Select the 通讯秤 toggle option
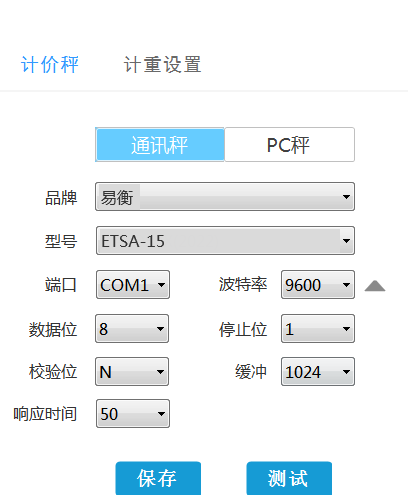Viewport: 408px width, 495px height. (x=160, y=145)
